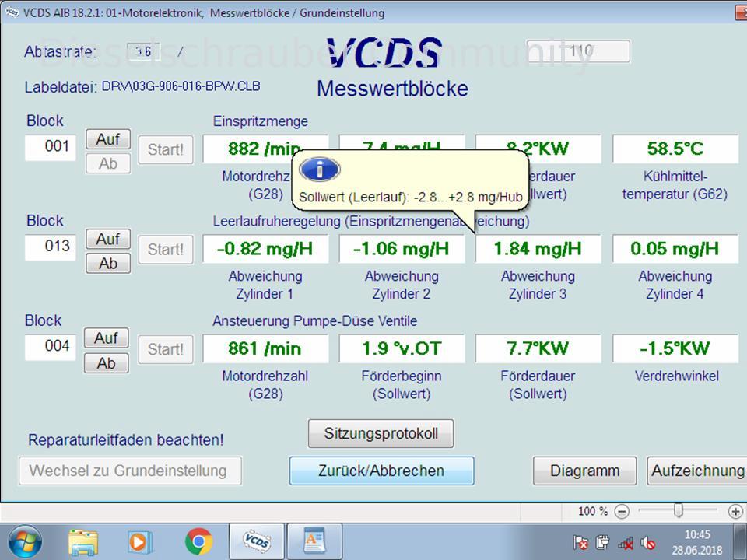This screenshot has width=747, height=560.
Task: Click the muted volume tray icon
Action: point(648,543)
